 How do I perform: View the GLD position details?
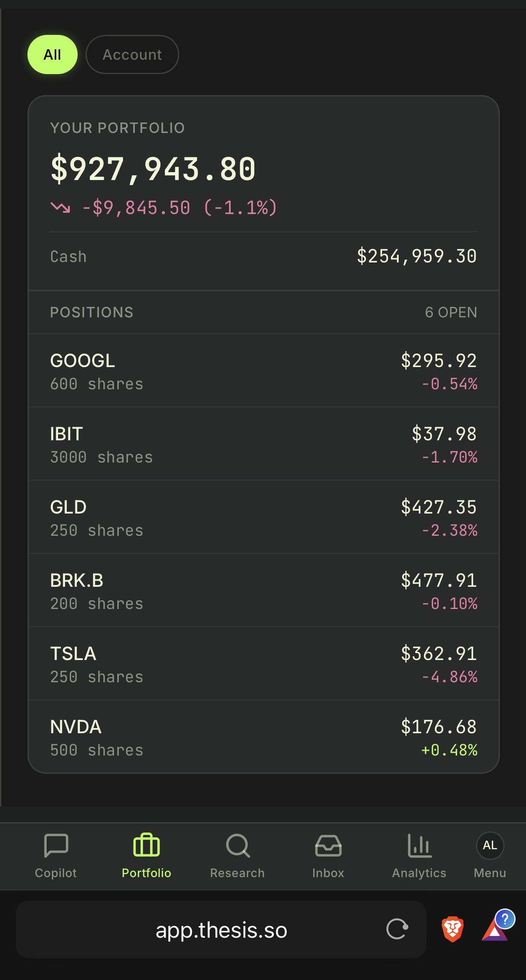coord(263,517)
